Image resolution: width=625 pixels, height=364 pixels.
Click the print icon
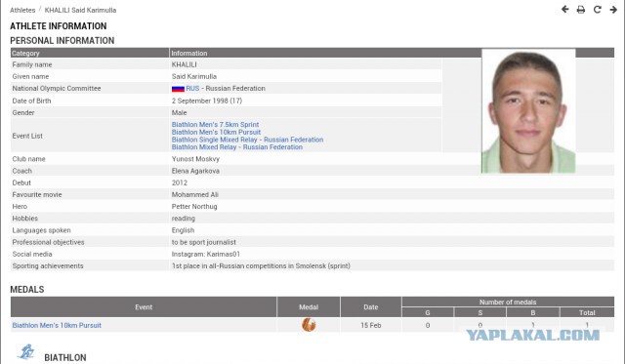[x=581, y=10]
